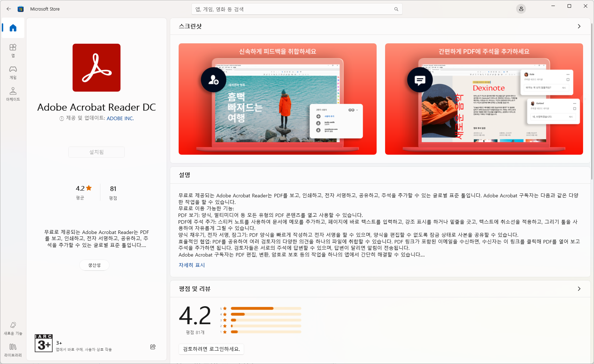
Task: Open the Arcade (아케이드) section
Action: [13, 94]
